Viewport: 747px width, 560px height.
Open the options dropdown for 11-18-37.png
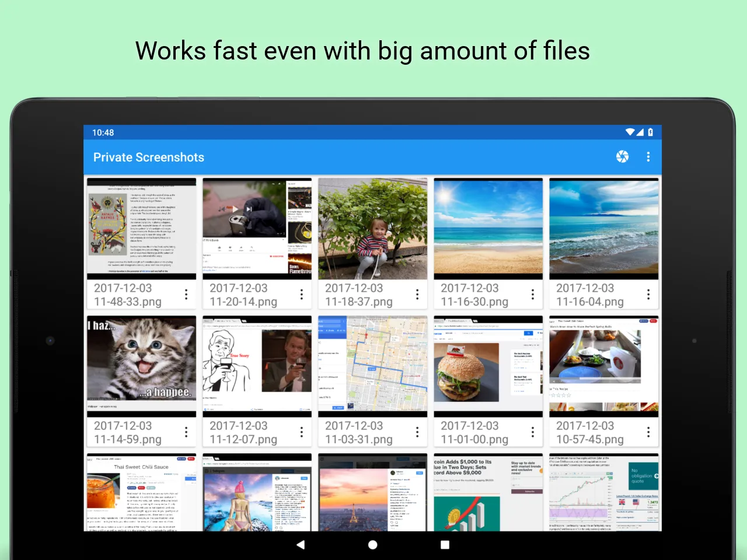point(417,295)
